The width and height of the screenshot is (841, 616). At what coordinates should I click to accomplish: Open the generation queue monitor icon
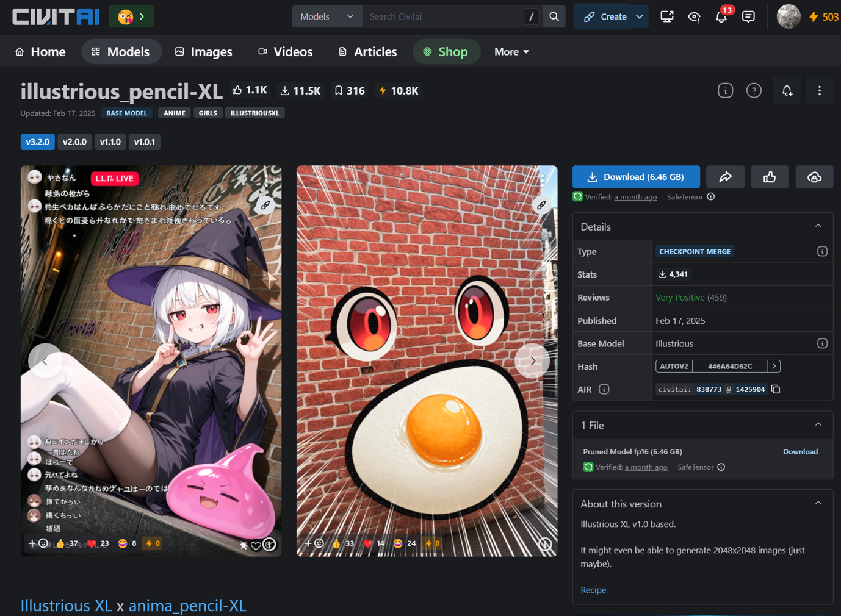coord(666,16)
